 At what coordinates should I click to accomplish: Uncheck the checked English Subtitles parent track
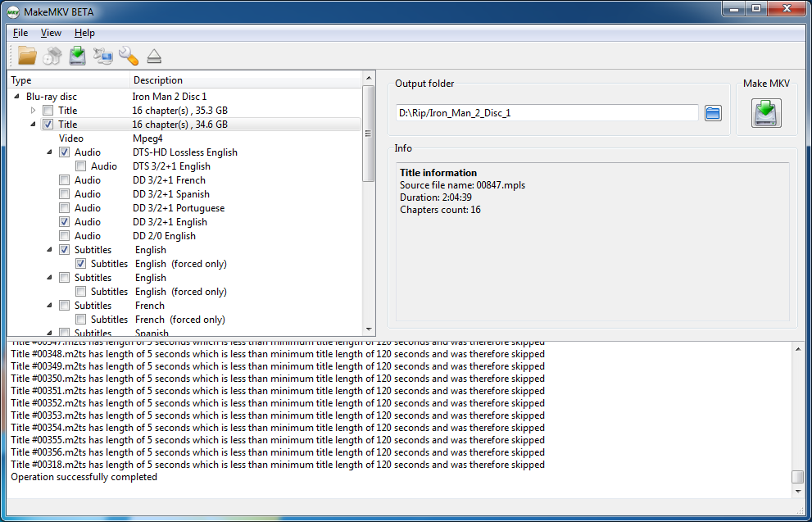[x=64, y=250]
